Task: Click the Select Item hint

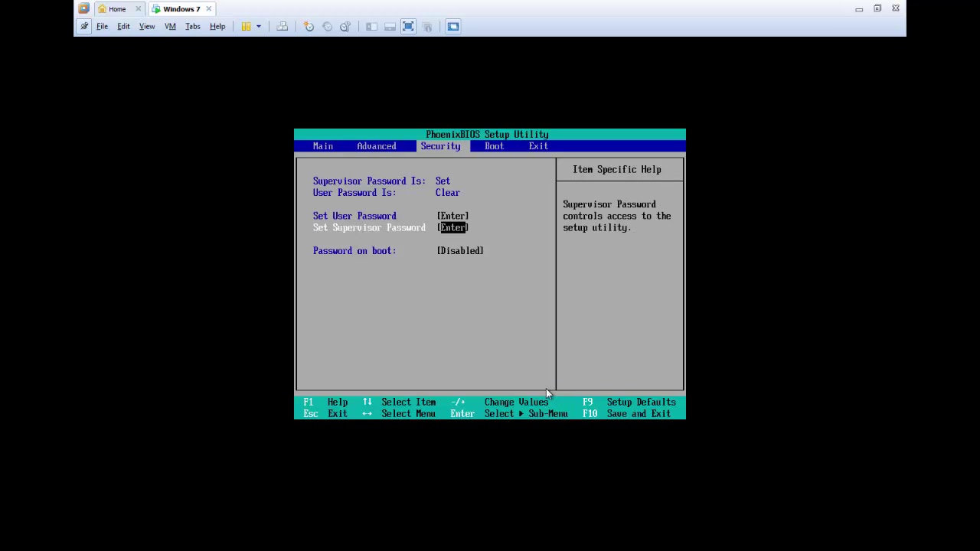Action: point(399,402)
